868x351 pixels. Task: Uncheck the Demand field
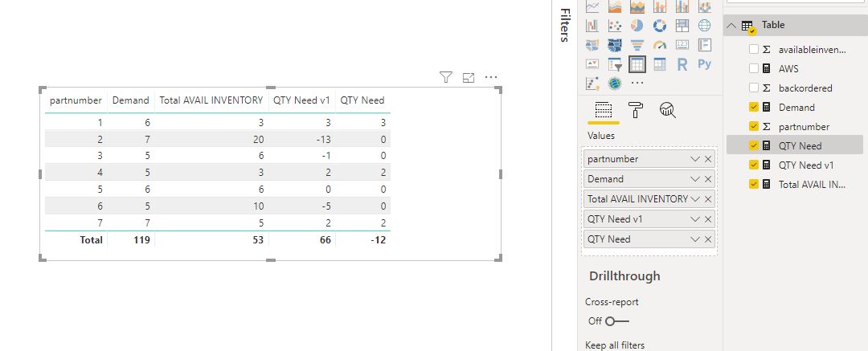tap(753, 108)
